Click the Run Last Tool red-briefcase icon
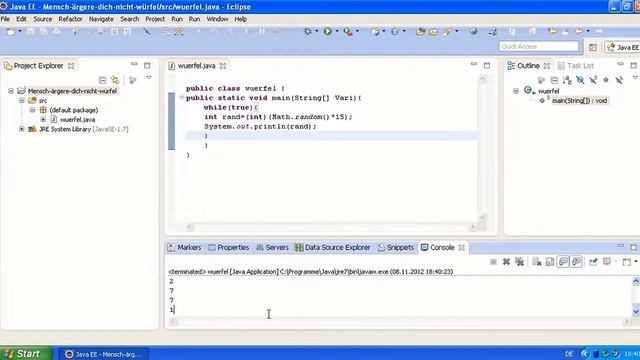Viewport: 640px width, 360px height. (348, 31)
